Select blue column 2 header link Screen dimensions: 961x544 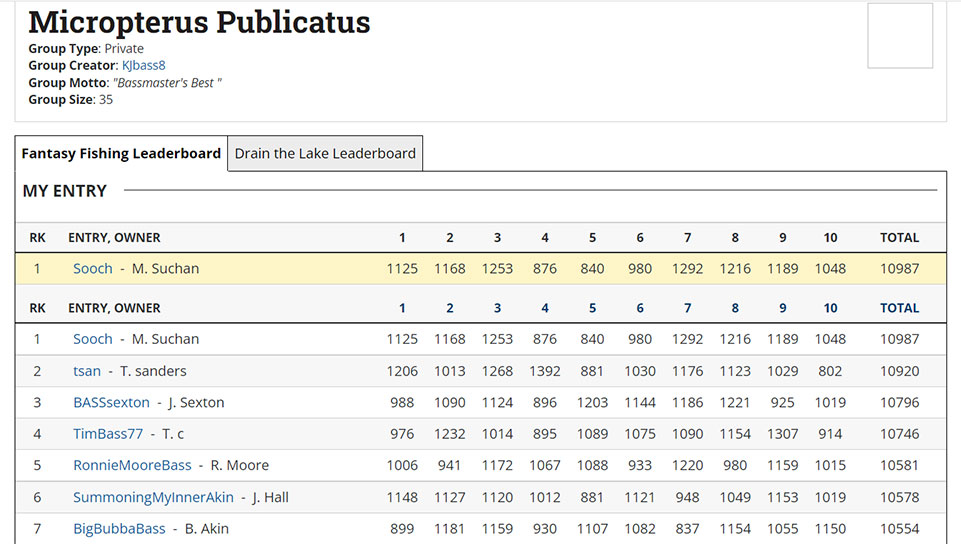tap(450, 308)
